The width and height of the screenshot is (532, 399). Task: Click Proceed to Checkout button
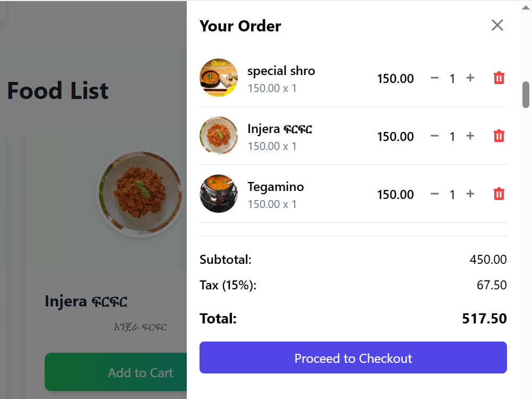click(x=353, y=358)
